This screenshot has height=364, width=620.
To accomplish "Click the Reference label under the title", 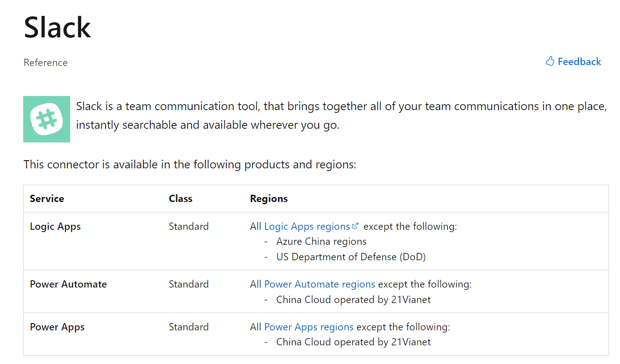I will tap(46, 62).
